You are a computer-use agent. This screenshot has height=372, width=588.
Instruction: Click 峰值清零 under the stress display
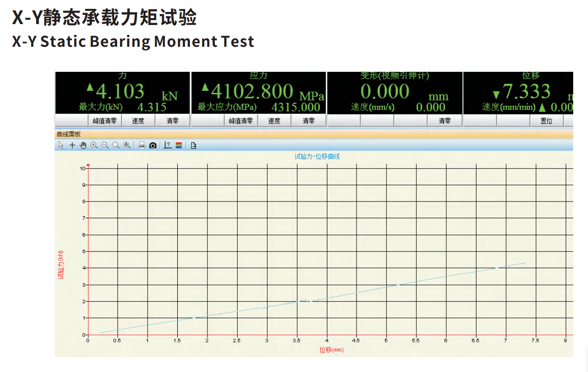[x=241, y=121]
